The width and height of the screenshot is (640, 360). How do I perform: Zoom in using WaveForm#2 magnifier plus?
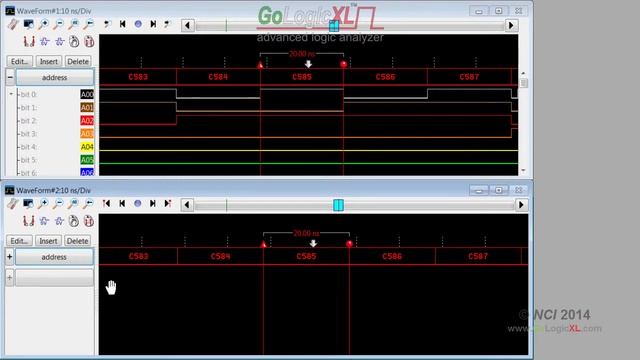tap(43, 204)
